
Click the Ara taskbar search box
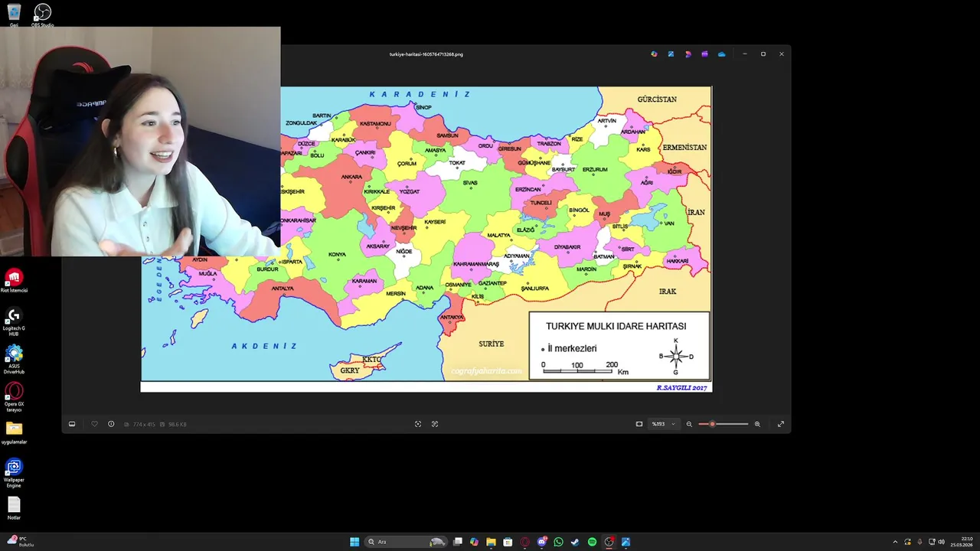406,542
